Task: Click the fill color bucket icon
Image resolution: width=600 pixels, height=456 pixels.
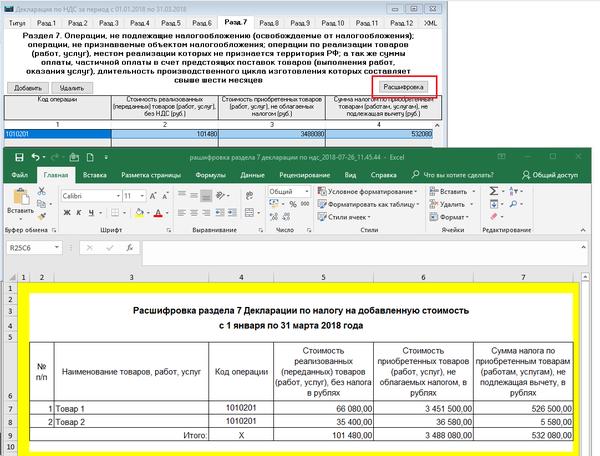Action: coord(140,213)
